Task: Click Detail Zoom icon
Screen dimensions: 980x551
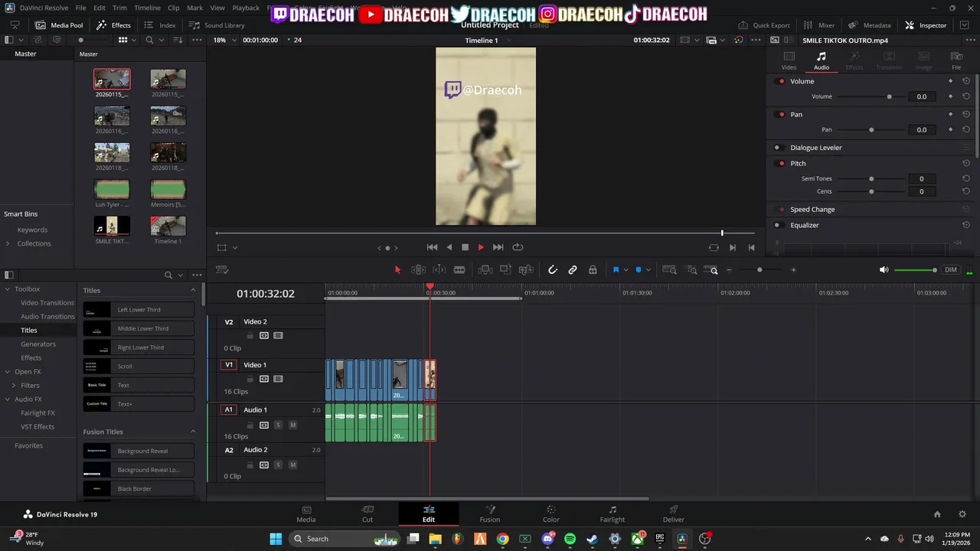Action: tap(691, 269)
